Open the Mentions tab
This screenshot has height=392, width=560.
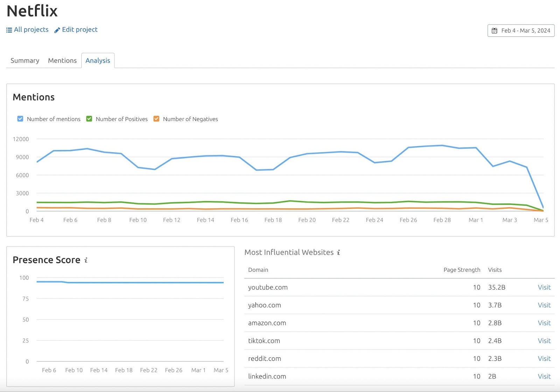[62, 60]
